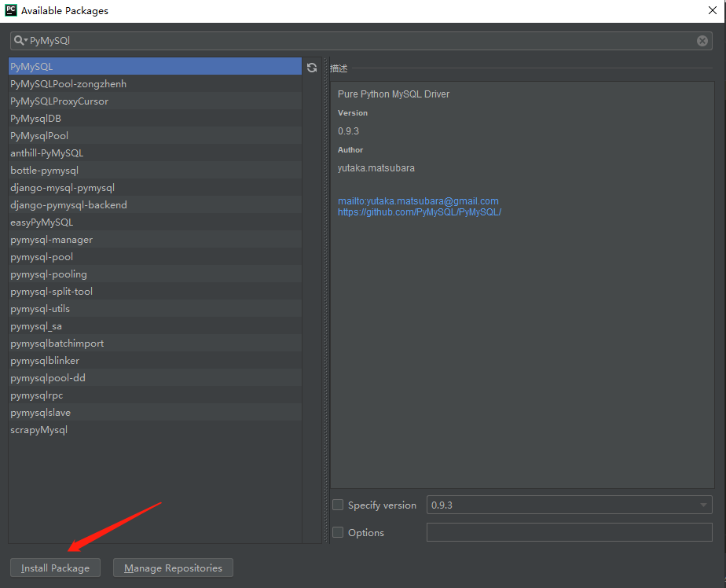Select pymysql-utils package
The height and width of the screenshot is (588, 726).
[155, 309]
